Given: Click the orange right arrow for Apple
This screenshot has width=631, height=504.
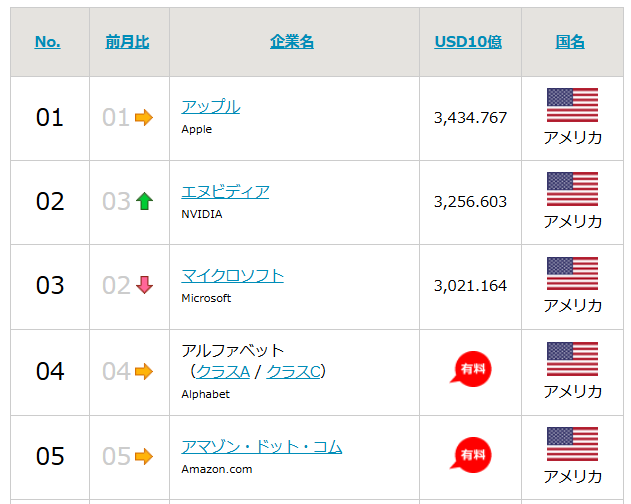Looking at the screenshot, I should [x=144, y=118].
